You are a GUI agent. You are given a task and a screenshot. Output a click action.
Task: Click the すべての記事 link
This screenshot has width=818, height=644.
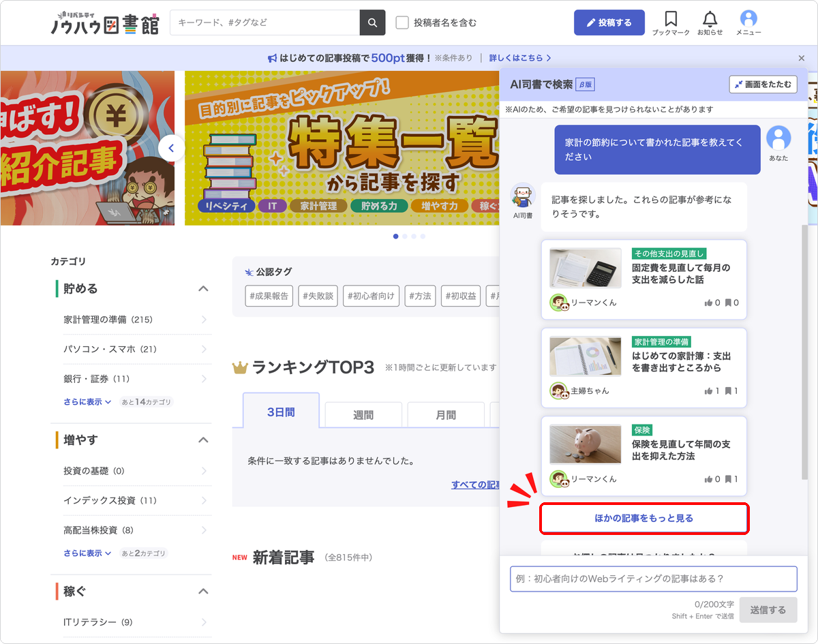click(x=476, y=485)
